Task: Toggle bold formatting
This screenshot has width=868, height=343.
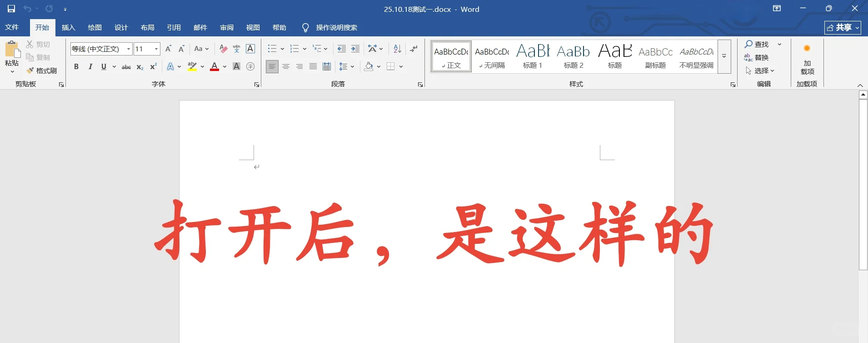Action: point(76,66)
